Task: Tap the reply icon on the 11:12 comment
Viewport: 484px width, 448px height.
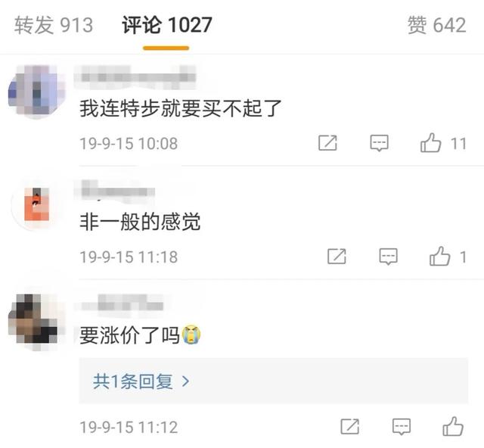Action: pos(402,427)
